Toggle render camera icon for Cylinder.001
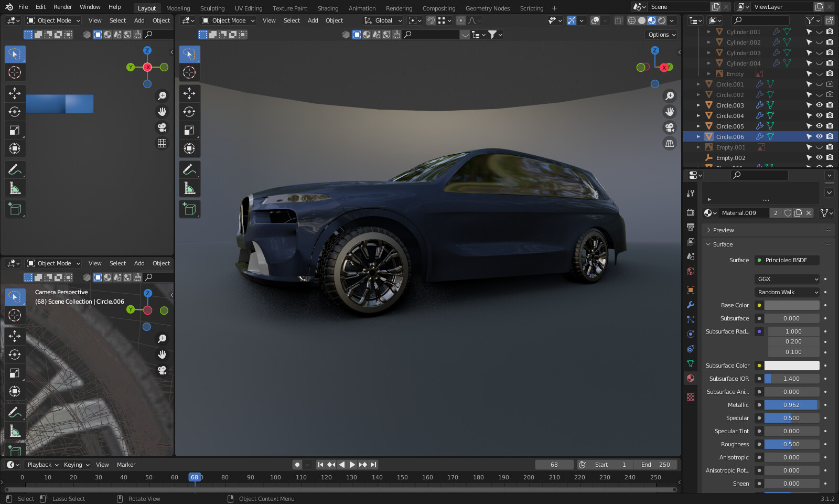The height and width of the screenshot is (504, 839). (x=830, y=31)
